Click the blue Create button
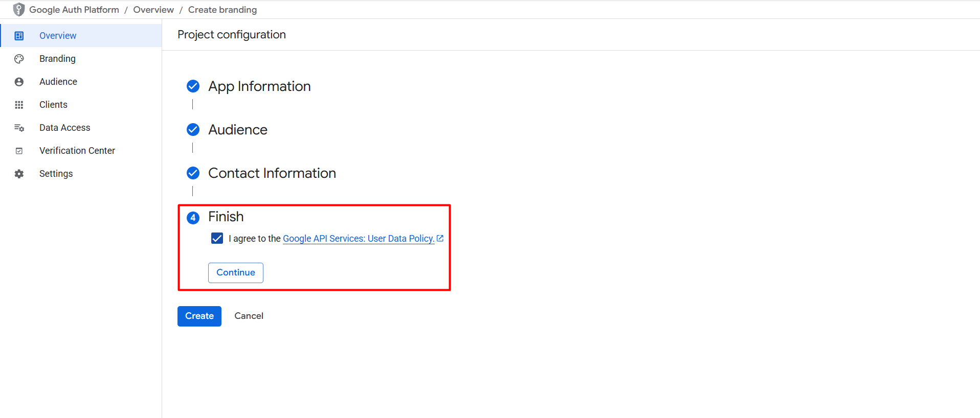Image resolution: width=980 pixels, height=418 pixels. tap(199, 316)
